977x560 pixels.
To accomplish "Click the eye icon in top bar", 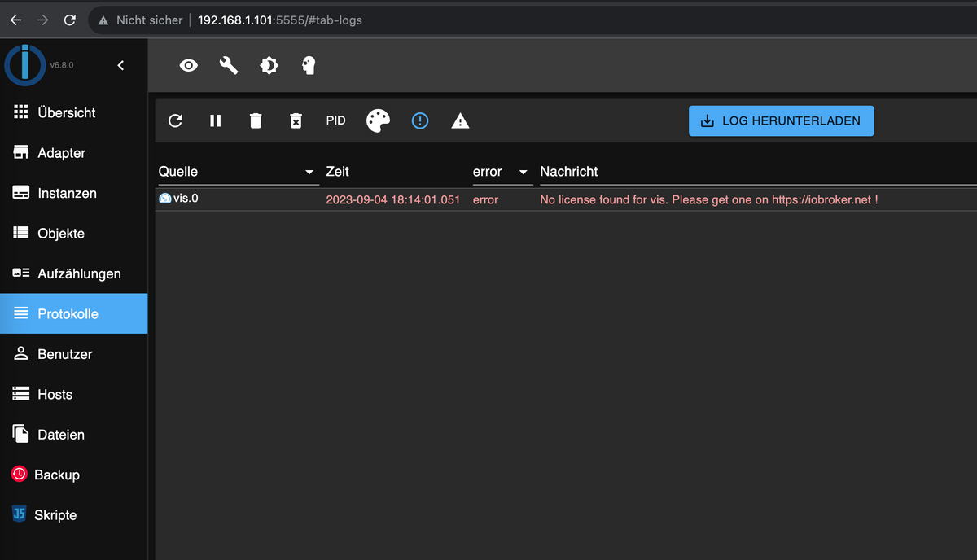I will 189,66.
